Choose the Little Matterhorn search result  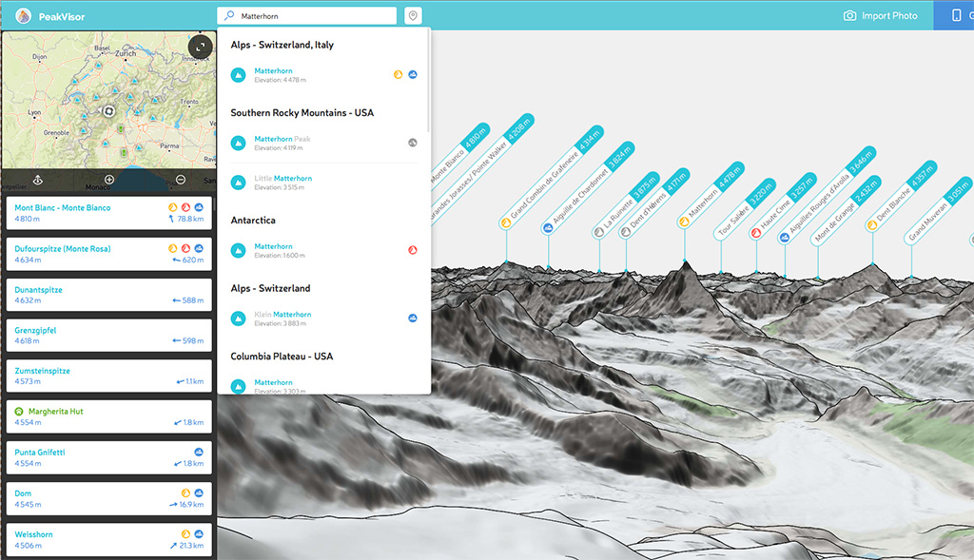[x=282, y=179]
